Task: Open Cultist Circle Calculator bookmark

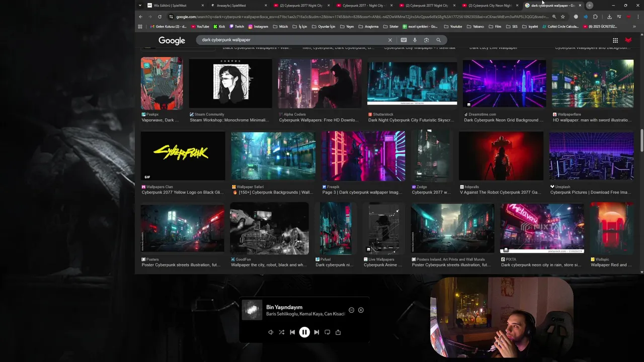Action: 560,27
